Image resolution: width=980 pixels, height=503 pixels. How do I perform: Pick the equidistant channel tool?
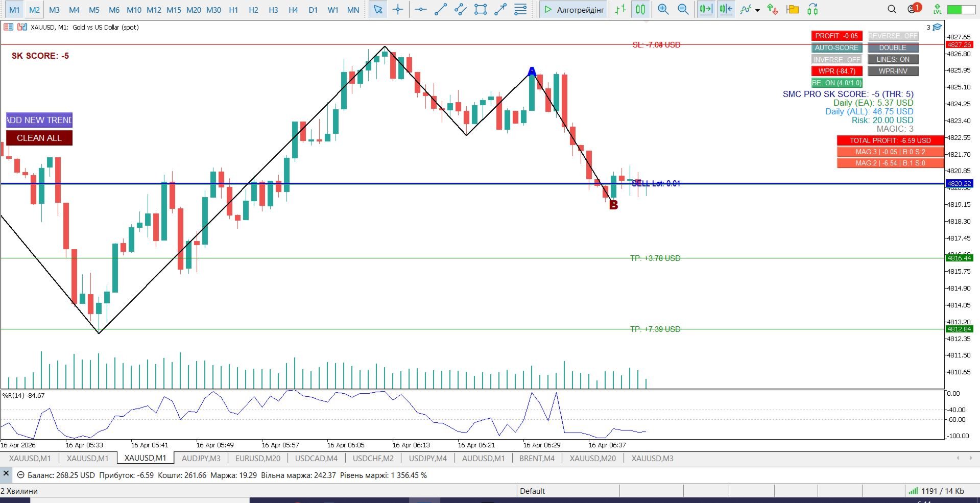461,9
